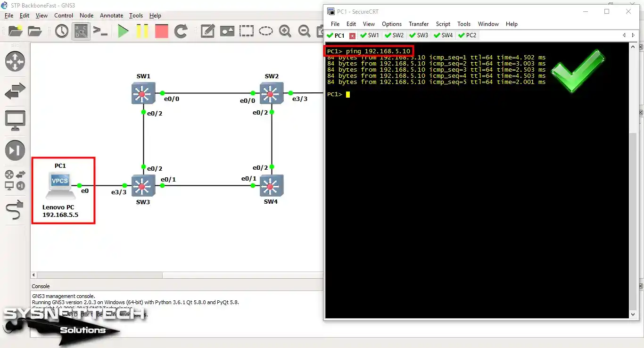Select the SW3 switch node

pos(143,186)
